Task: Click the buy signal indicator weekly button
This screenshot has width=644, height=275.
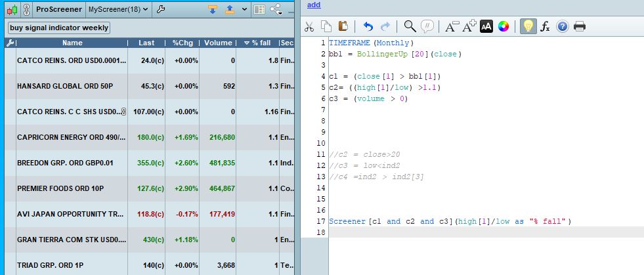Action: coord(60,28)
